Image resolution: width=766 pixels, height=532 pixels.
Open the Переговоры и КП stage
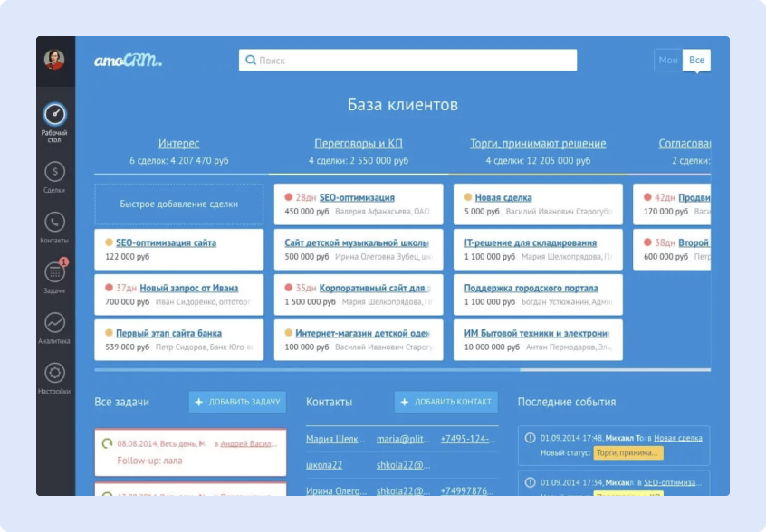[x=359, y=144]
